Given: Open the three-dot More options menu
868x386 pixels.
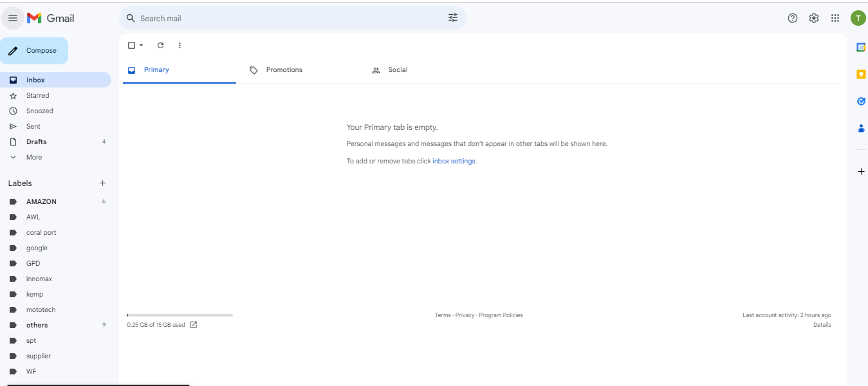Looking at the screenshot, I should pyautogui.click(x=180, y=45).
